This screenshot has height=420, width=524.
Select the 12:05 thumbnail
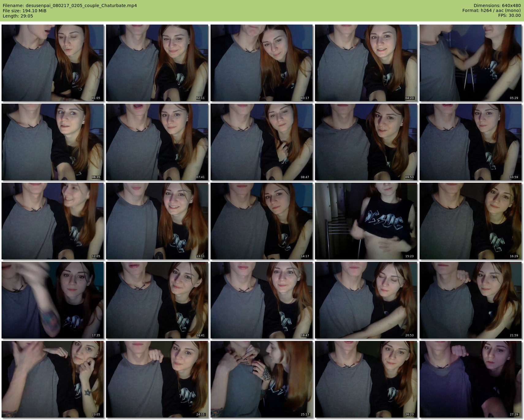(53, 221)
